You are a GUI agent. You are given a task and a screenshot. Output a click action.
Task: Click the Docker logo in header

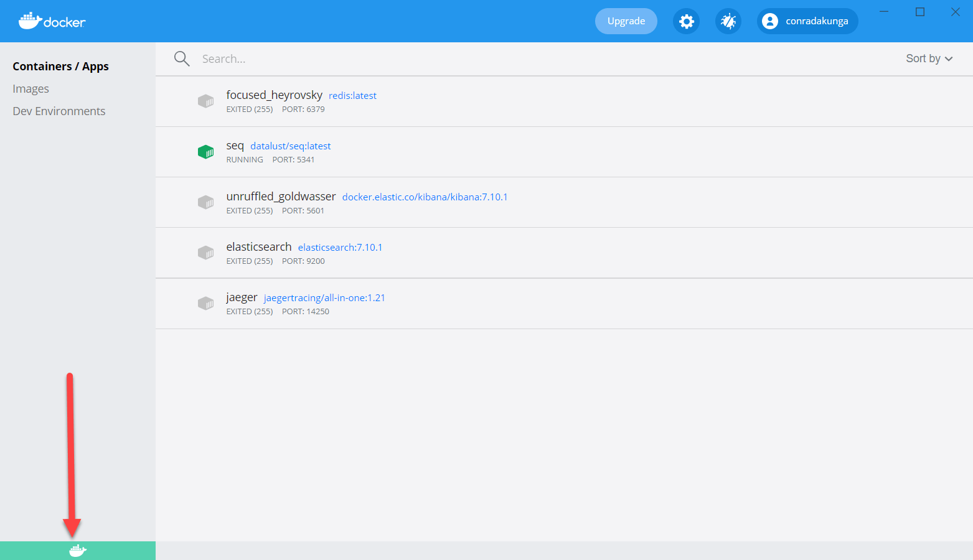point(52,21)
